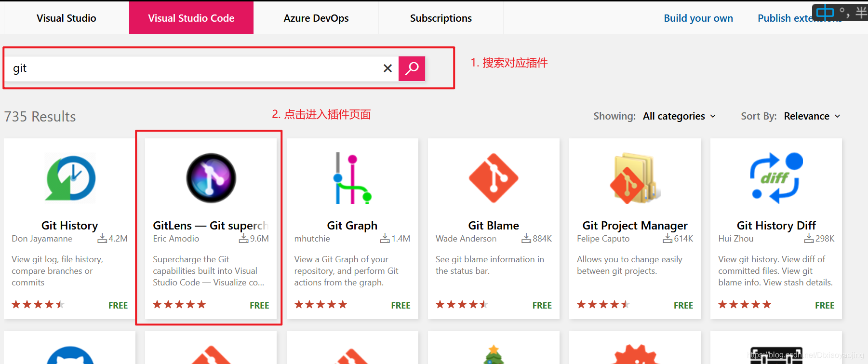Screen dimensions: 868x364
Task: Follow the Build your own link
Action: click(698, 18)
